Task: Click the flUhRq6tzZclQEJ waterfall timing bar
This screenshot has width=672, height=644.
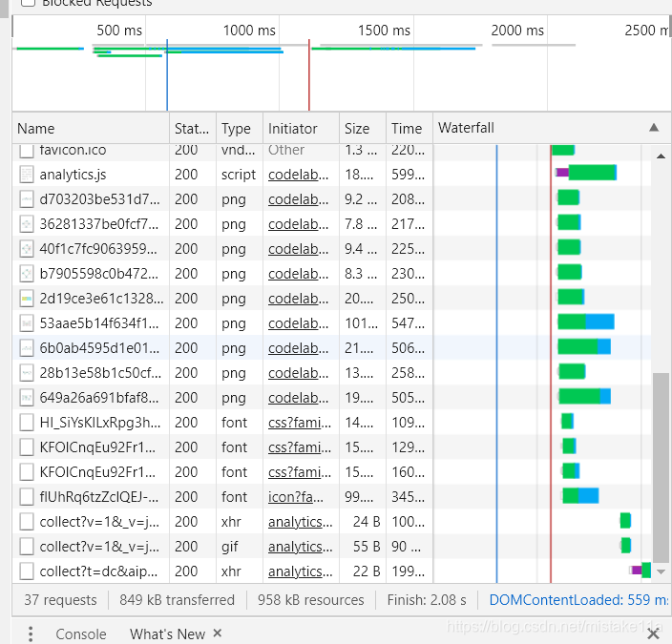Action: (x=580, y=496)
